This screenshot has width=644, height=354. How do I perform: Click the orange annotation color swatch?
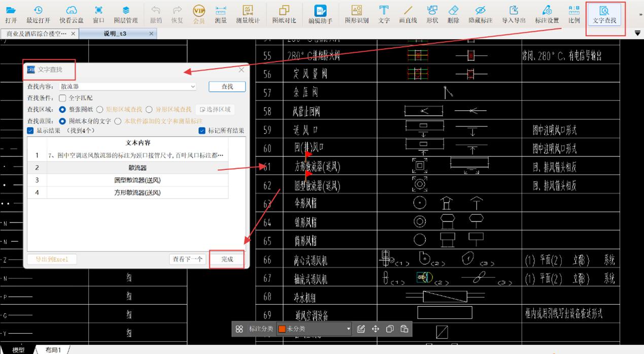(282, 329)
